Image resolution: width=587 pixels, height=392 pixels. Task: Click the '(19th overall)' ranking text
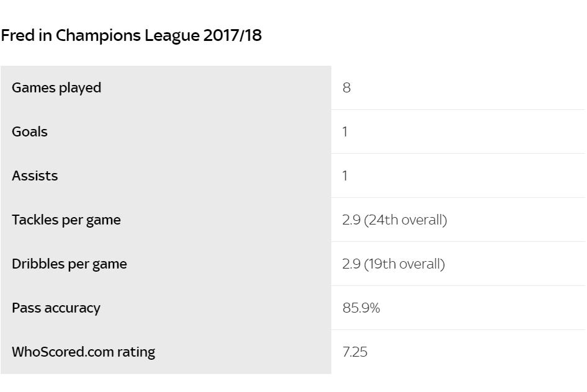click(x=405, y=264)
